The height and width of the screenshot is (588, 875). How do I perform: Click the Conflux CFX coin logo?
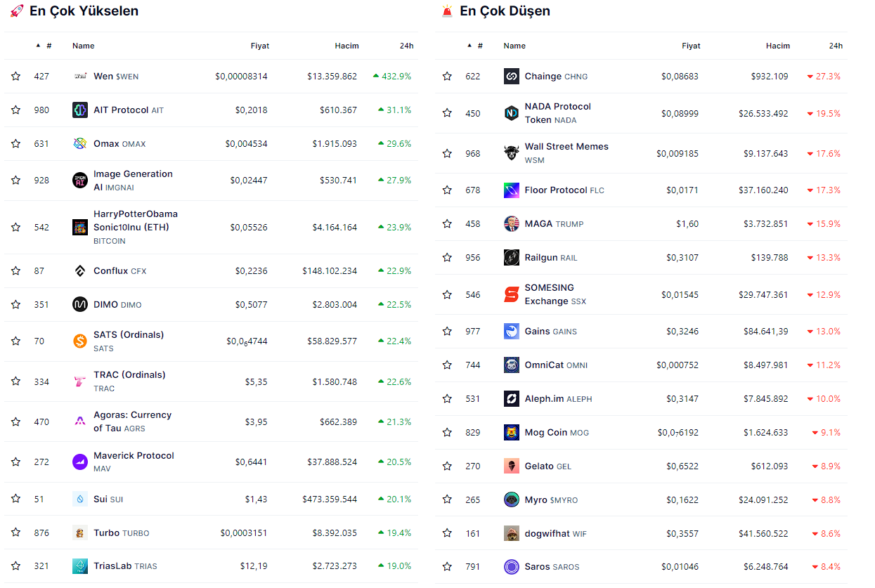pos(80,271)
